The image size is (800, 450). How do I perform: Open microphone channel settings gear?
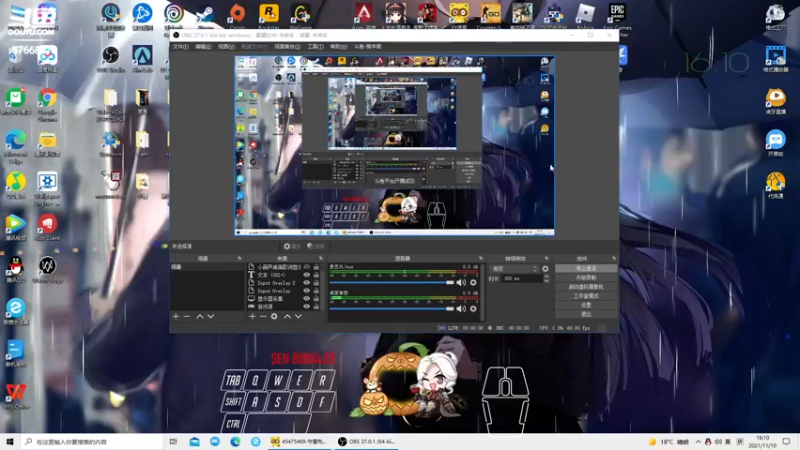[473, 282]
